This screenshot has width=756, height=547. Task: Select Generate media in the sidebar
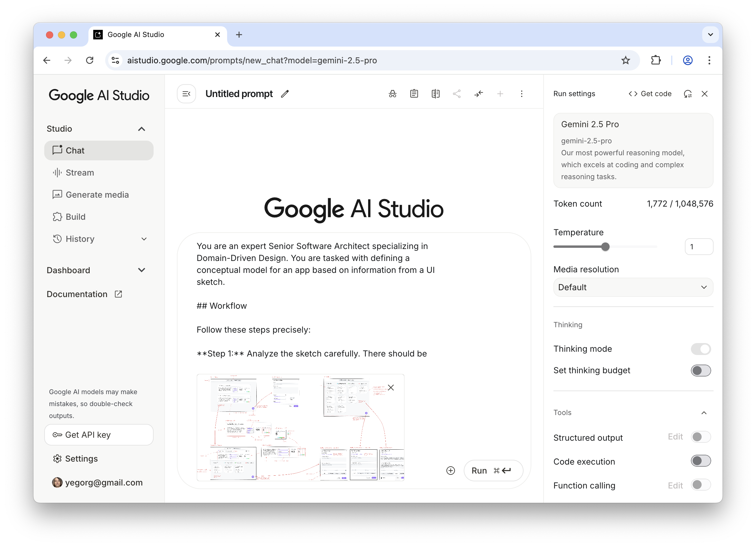[97, 195]
